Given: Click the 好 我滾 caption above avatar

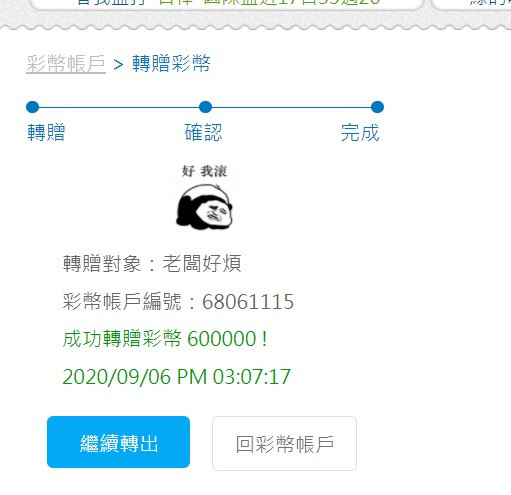Looking at the screenshot, I should click(x=204, y=171).
